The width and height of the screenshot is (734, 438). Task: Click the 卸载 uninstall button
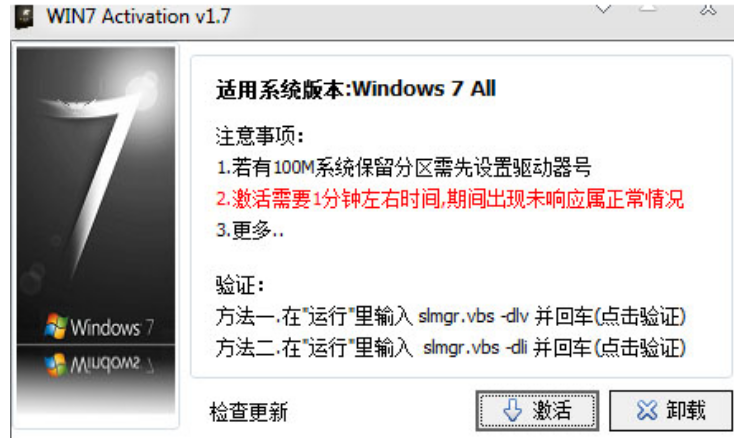tap(671, 410)
